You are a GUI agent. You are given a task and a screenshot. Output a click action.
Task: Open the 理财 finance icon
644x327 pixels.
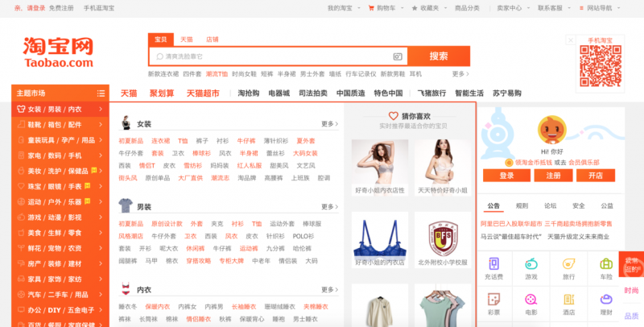(606, 299)
